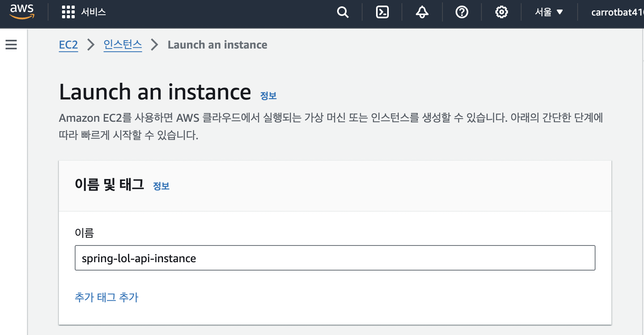Open the notifications bell
The height and width of the screenshot is (335, 644).
coord(422,12)
